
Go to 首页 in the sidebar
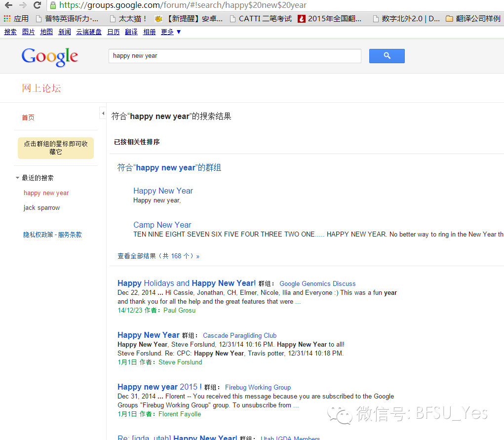[x=28, y=118]
